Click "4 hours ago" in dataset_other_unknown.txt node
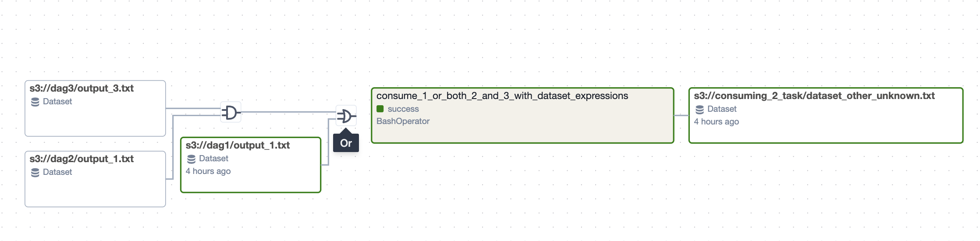The height and width of the screenshot is (241, 980). click(x=716, y=122)
